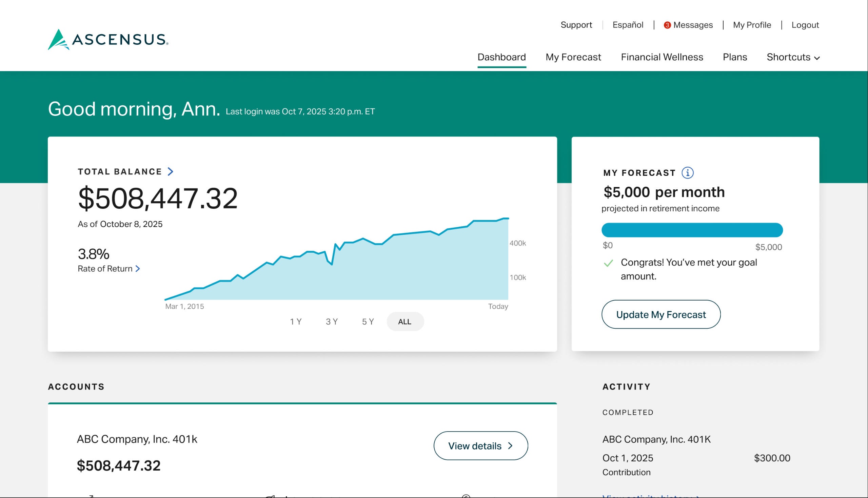This screenshot has width=868, height=498.
Task: Select the 5 Y chart range
Action: coord(368,321)
